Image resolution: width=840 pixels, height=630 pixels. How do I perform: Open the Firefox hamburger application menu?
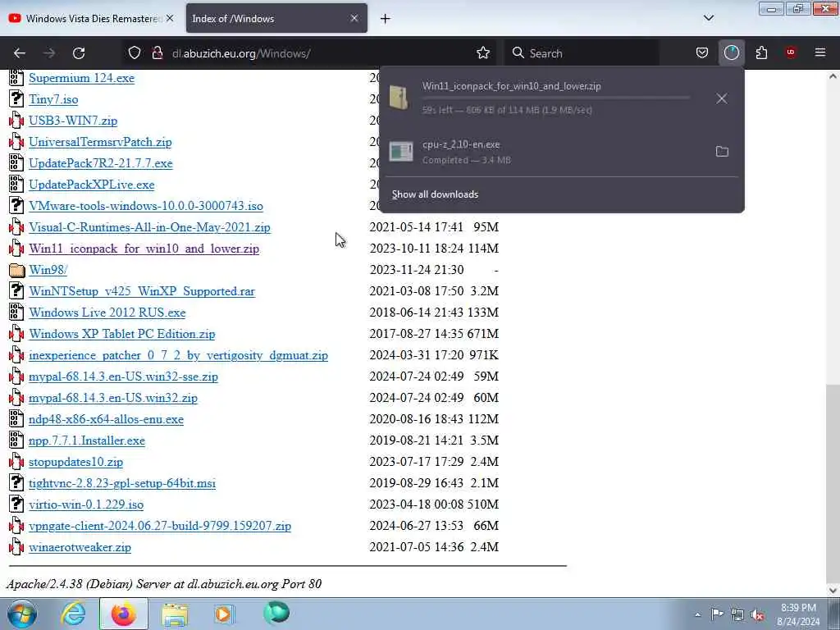(820, 53)
